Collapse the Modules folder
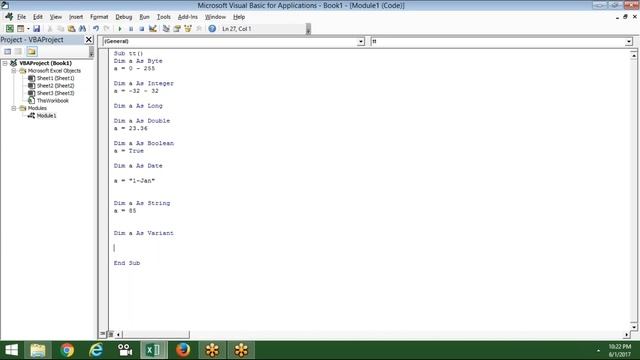 point(13,108)
